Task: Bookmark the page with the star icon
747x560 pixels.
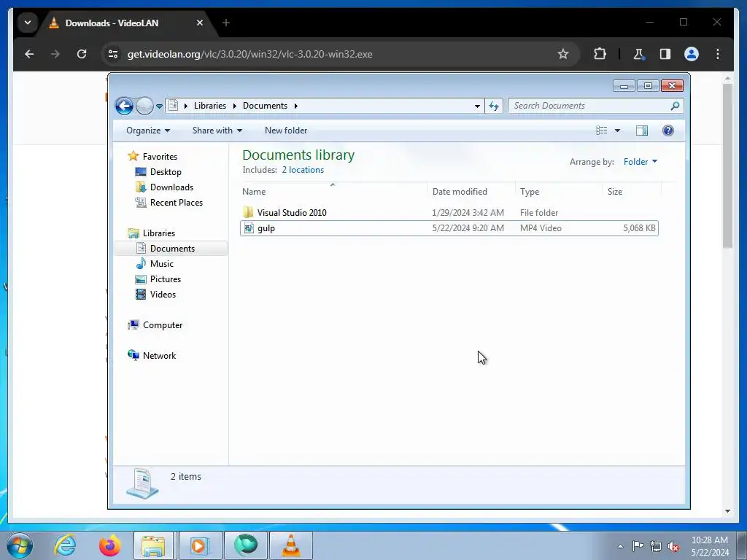Action: 563,54
